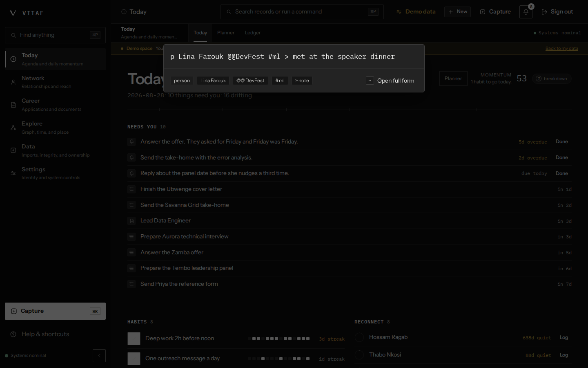
Task: Click the #ml tag chip
Action: tap(280, 81)
